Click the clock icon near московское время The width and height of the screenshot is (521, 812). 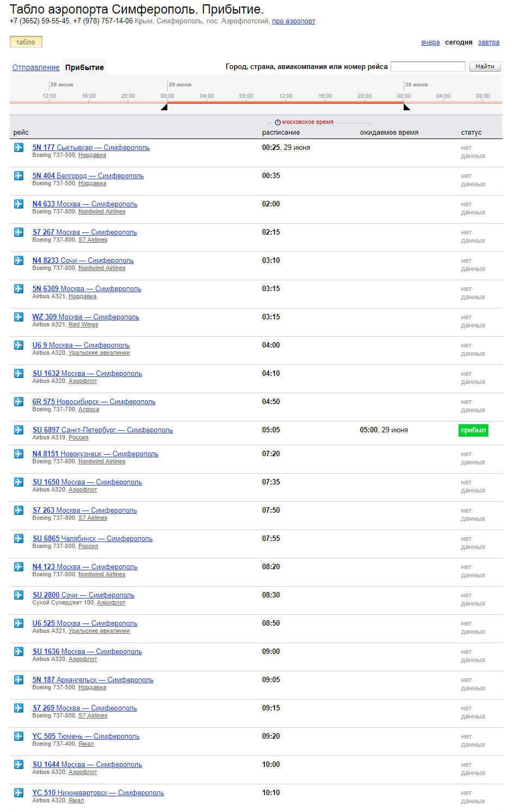(278, 122)
